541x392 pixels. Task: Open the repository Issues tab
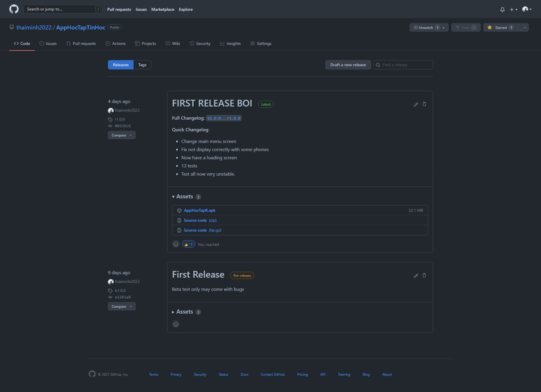point(48,43)
